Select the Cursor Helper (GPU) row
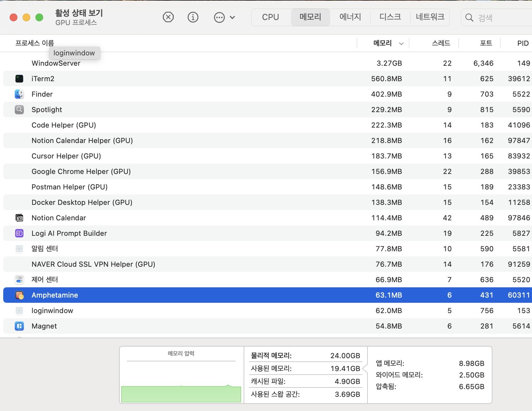Screen dimensions: 532x411 tap(267, 156)
